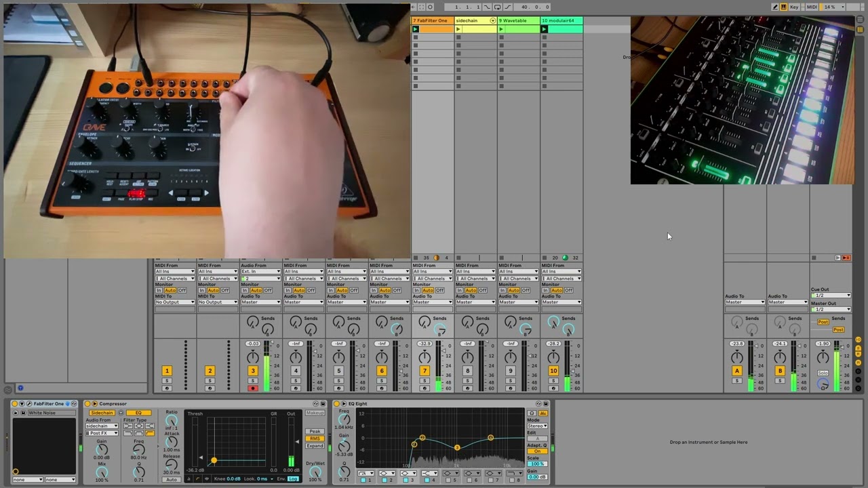Screen dimensions: 868x488
Task: Toggle track 3 activator button
Action: pos(253,371)
